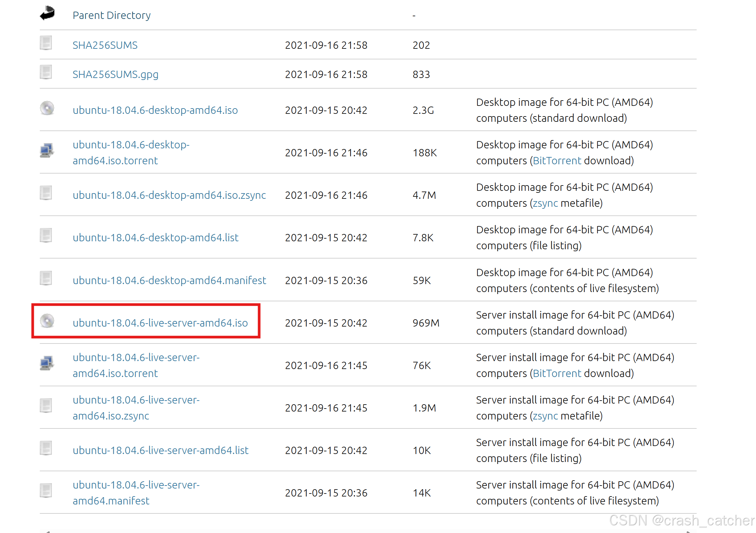Click the 10K size of server list
The width and height of the screenshot is (756, 533).
pos(422,450)
